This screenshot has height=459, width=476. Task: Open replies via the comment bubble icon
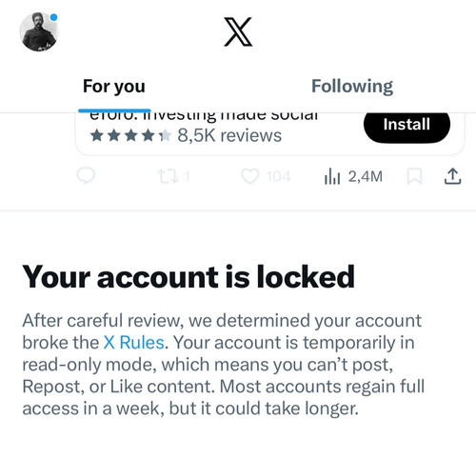click(x=86, y=176)
